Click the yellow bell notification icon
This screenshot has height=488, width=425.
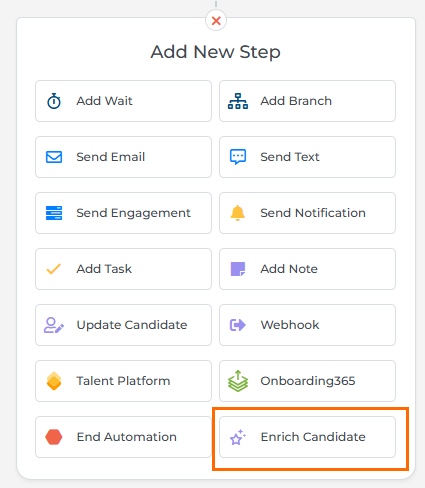238,213
